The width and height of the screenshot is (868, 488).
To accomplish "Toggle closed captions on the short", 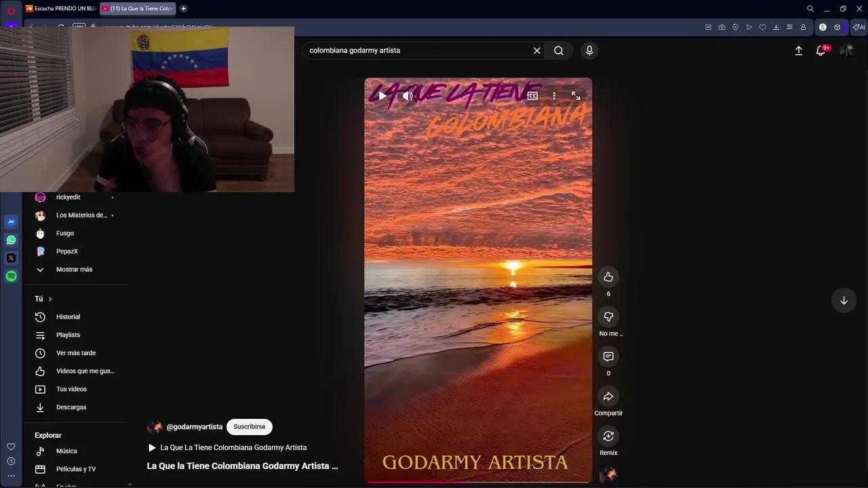I will tap(532, 96).
